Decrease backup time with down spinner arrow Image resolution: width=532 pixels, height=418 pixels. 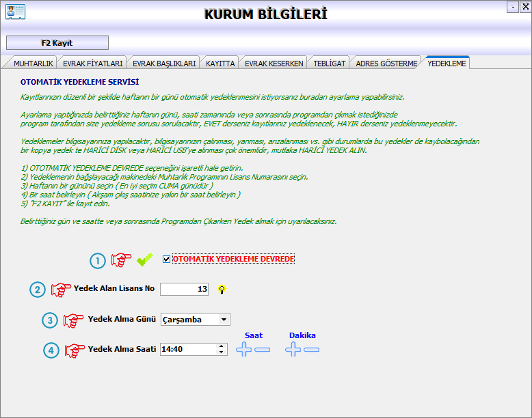click(x=221, y=352)
